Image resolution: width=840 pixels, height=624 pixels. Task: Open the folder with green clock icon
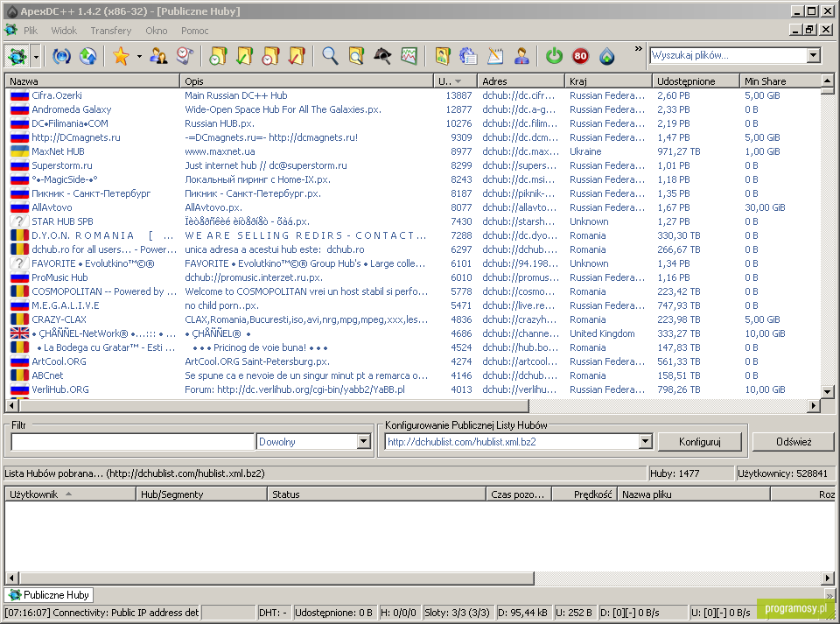[218, 56]
